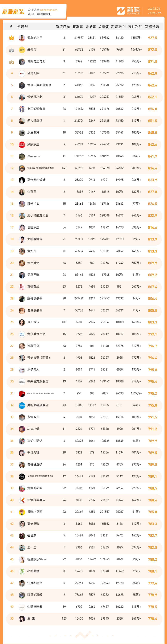Open the Newrank logo icon in header
Image resolution: width=167 pixels, height=644 pixels.
121,11
